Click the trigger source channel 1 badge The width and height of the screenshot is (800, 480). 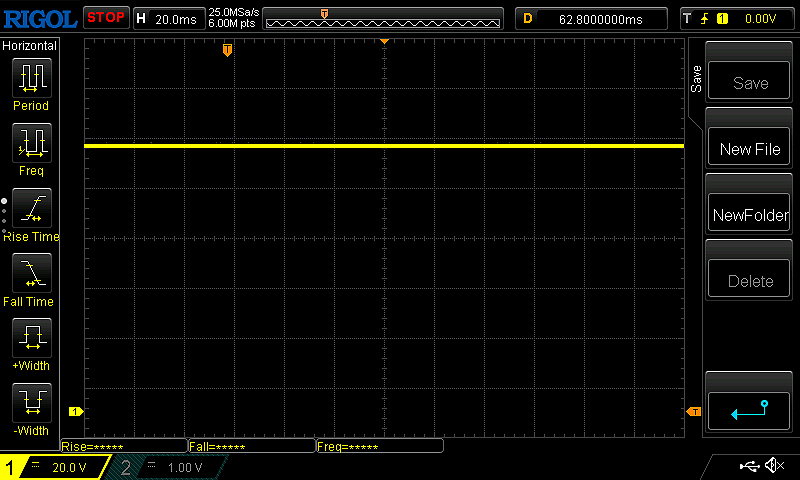(x=722, y=19)
